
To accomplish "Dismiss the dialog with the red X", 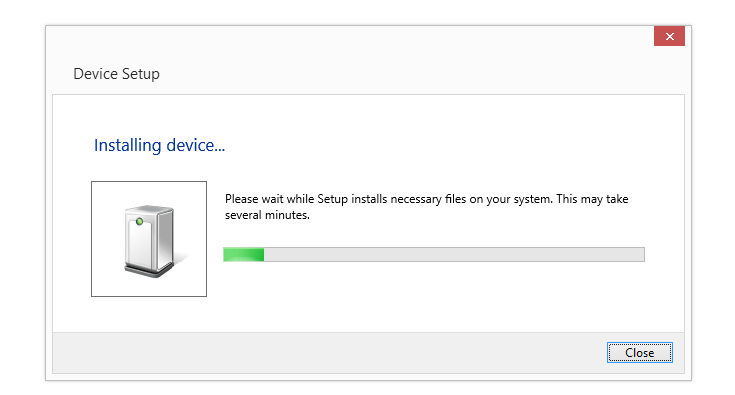I will click(x=669, y=36).
